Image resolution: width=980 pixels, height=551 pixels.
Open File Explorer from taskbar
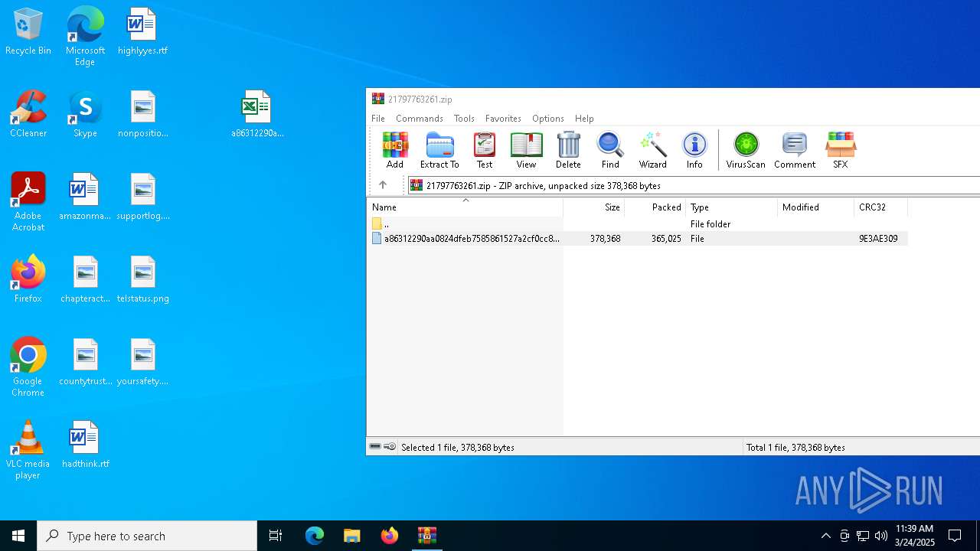(x=351, y=536)
